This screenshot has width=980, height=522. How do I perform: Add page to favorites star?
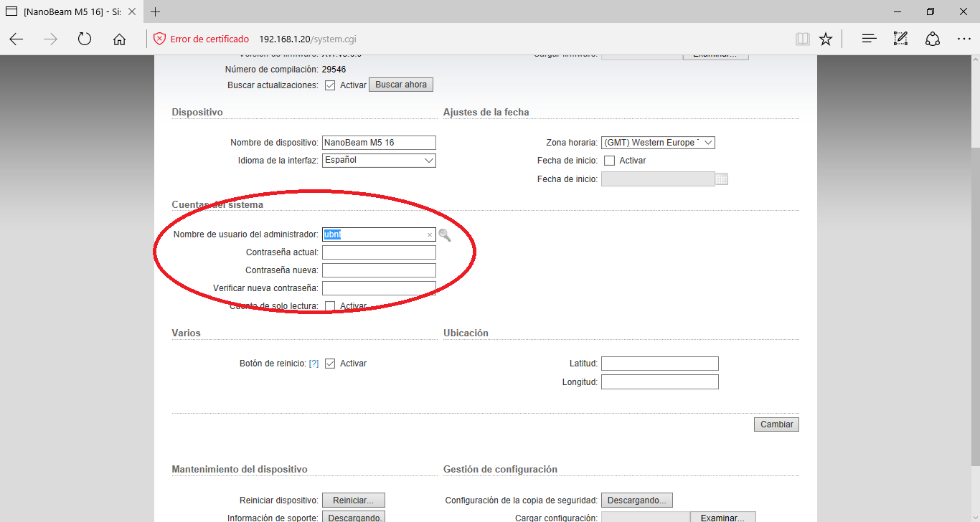coord(826,39)
